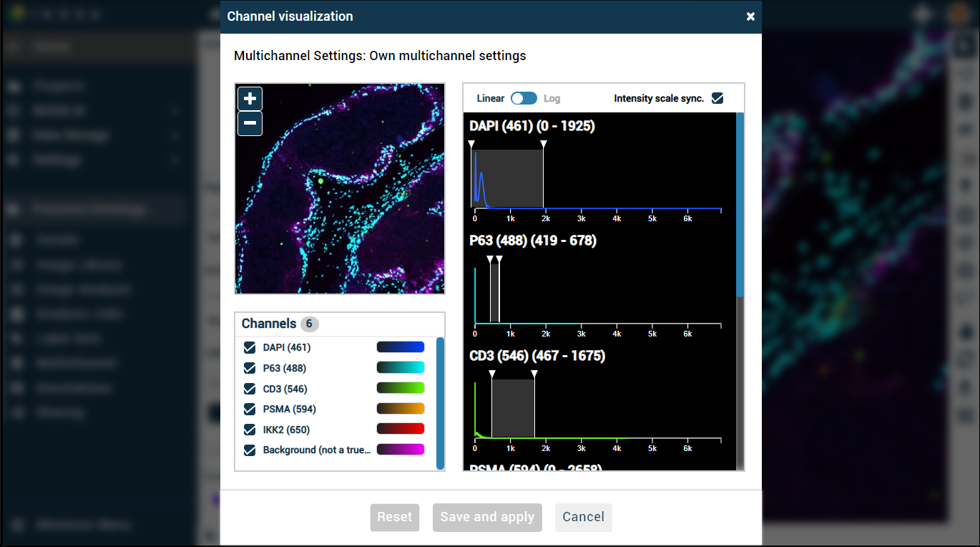Click P63 histogram upper limit marker
The height and width of the screenshot is (547, 980).
click(x=499, y=259)
